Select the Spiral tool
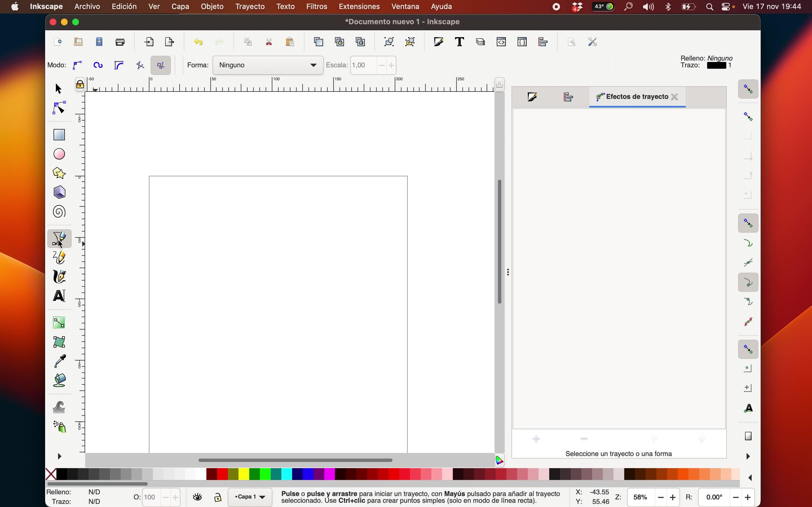Image resolution: width=812 pixels, height=507 pixels. tap(59, 212)
